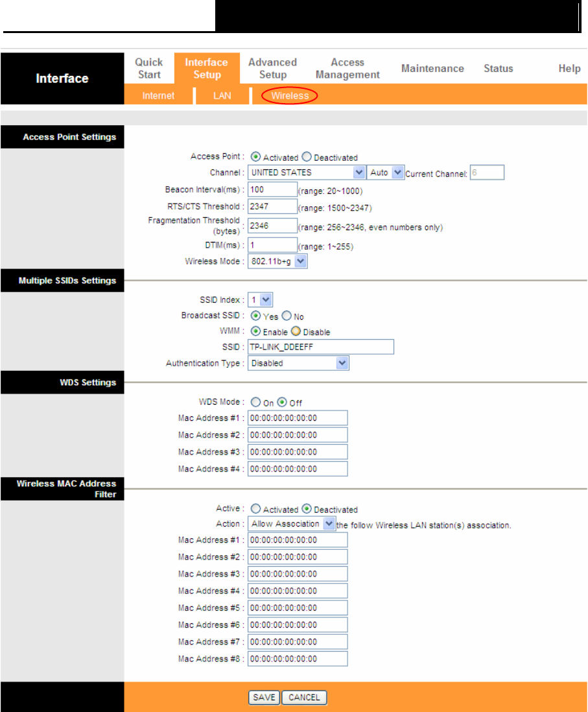Screen dimensions: 588x712
Task: Set Broadcast SSID to No
Action: pyautogui.click(x=287, y=316)
